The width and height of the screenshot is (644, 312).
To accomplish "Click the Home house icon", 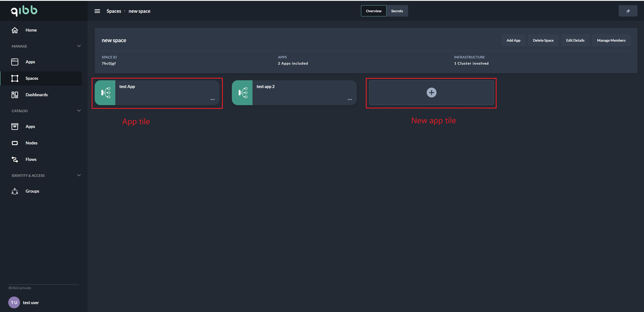I will [15, 30].
